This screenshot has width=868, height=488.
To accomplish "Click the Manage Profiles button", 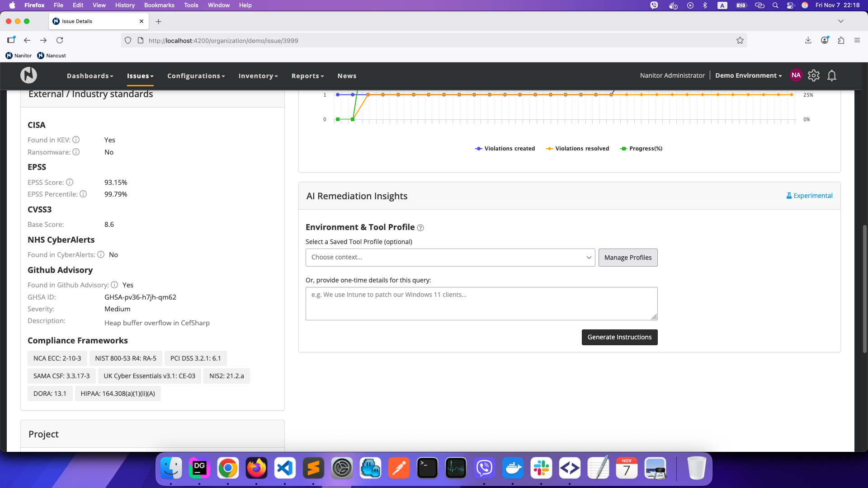I will (x=628, y=258).
